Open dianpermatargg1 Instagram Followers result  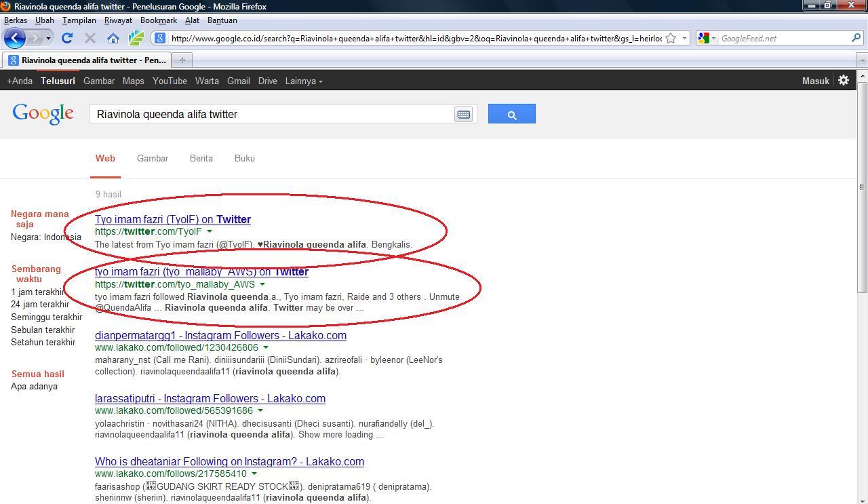pyautogui.click(x=220, y=335)
